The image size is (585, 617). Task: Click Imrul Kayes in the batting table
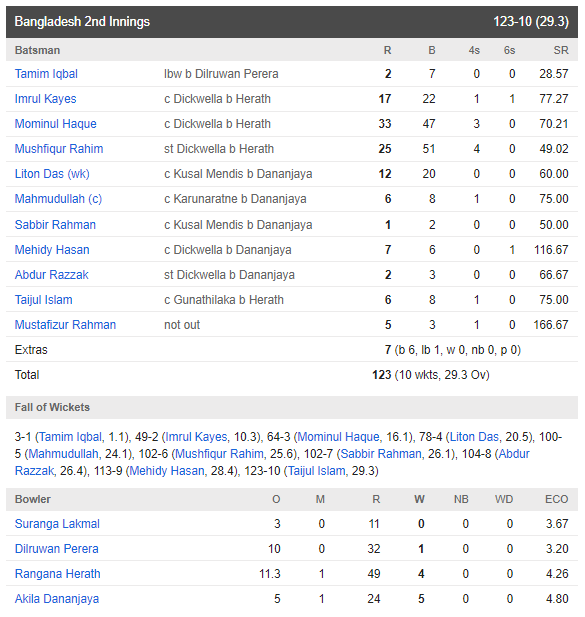tap(45, 99)
